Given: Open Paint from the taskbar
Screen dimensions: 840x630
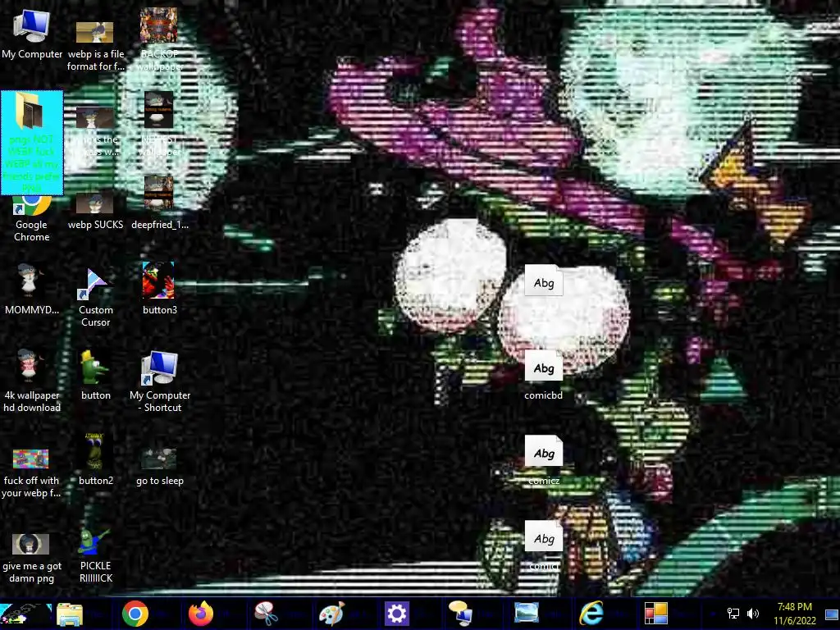Looking at the screenshot, I should point(331,614).
